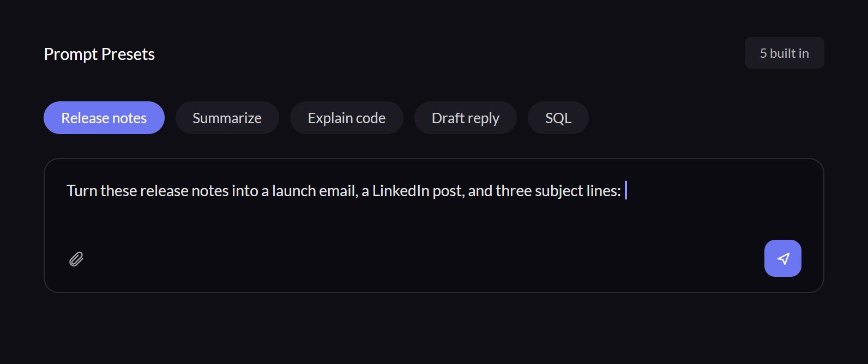Viewport: 868px width, 364px height.
Task: Click the word "three" in the prompt
Action: tap(514, 191)
